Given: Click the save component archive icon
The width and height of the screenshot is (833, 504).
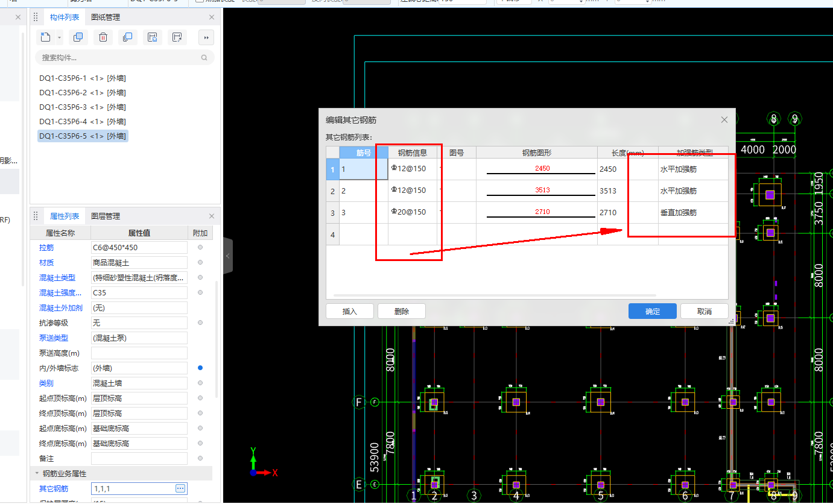Looking at the screenshot, I should pos(153,37).
